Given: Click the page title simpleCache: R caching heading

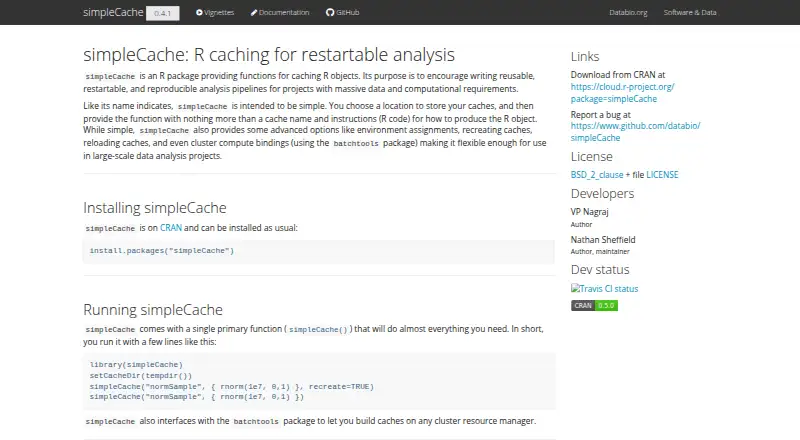Looking at the screenshot, I should click(269, 55).
